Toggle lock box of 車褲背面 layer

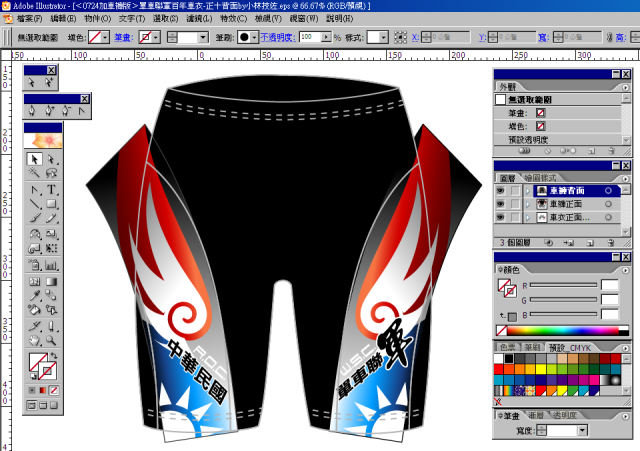(x=515, y=191)
